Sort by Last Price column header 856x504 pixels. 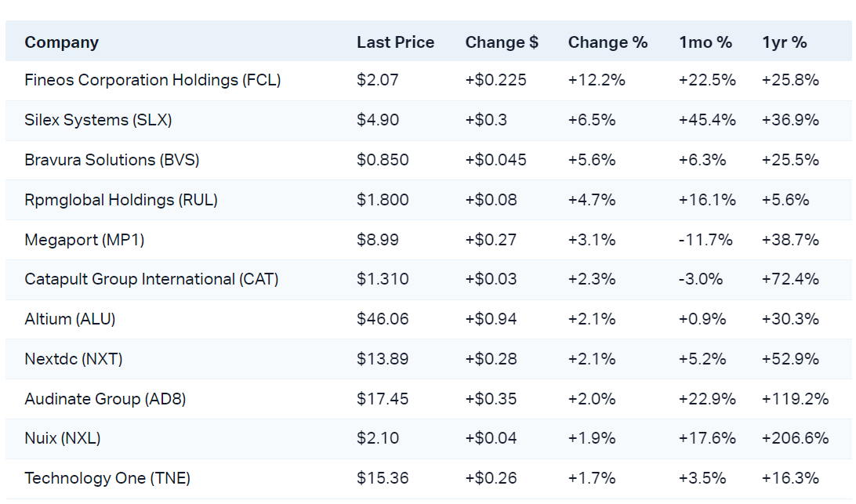point(395,42)
